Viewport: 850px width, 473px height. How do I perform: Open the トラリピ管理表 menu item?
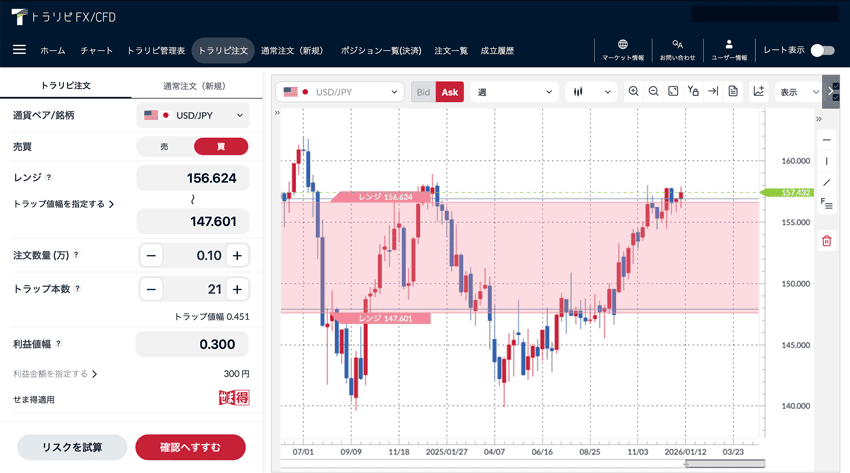click(x=155, y=51)
